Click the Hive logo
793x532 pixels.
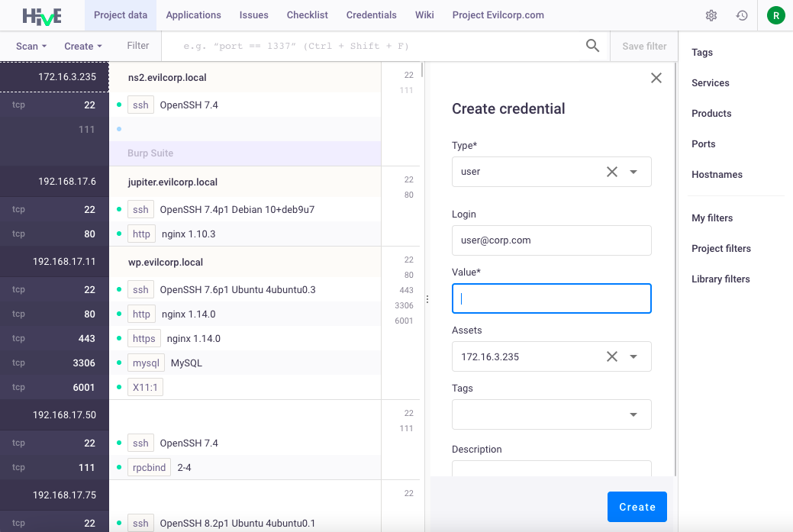[x=42, y=16]
